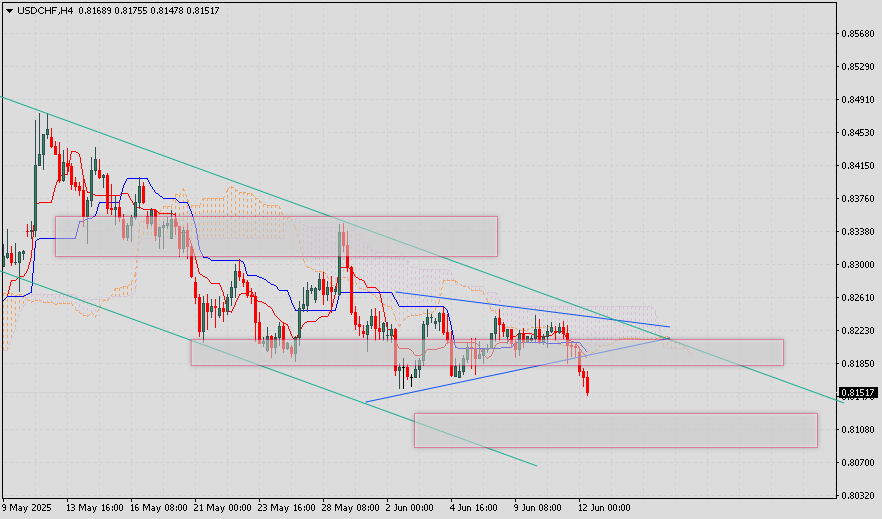Click the 0.84530 price scale label
The height and width of the screenshot is (519, 882).
(858, 133)
